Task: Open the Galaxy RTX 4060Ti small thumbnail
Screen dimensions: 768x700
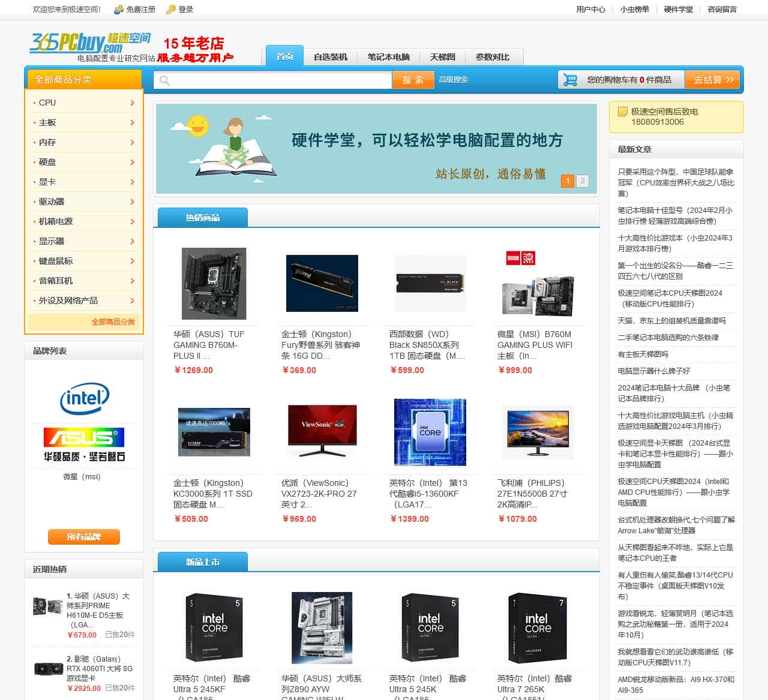Action: 47,668
